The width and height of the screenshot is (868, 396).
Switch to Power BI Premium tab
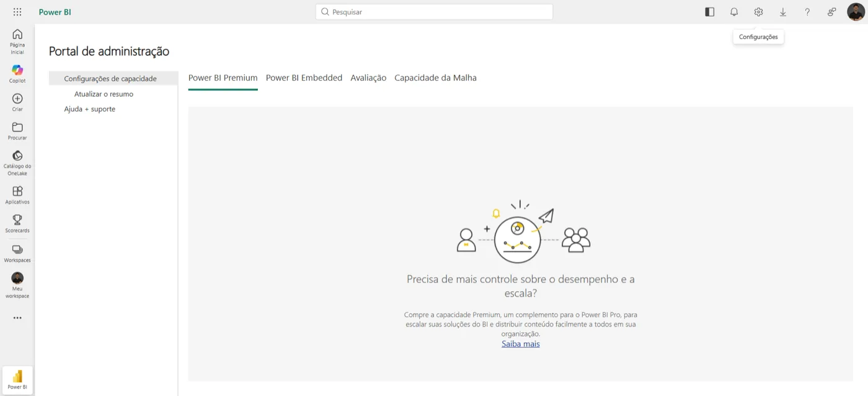(223, 78)
